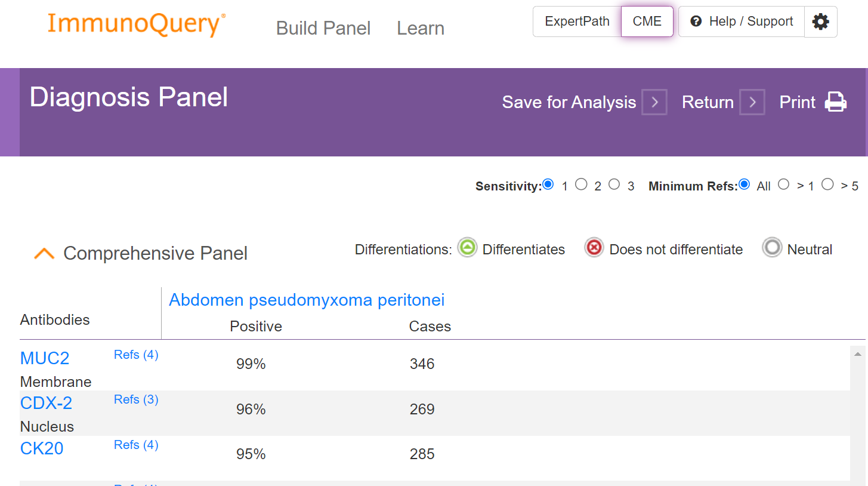Open Refs (4) for MUC2
The image size is (868, 486).
pyautogui.click(x=136, y=355)
